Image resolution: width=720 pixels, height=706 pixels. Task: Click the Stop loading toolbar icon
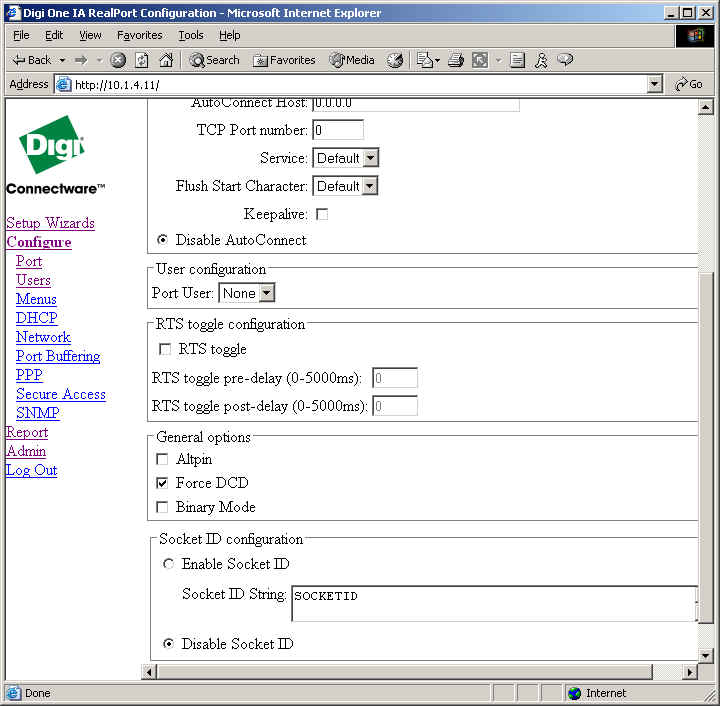118,60
